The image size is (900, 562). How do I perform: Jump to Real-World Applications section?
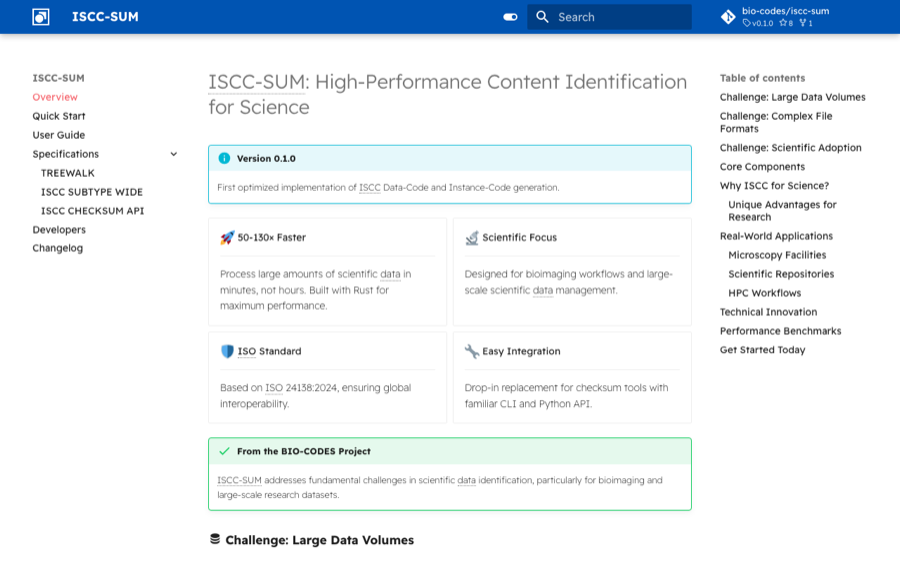pyautogui.click(x=776, y=236)
